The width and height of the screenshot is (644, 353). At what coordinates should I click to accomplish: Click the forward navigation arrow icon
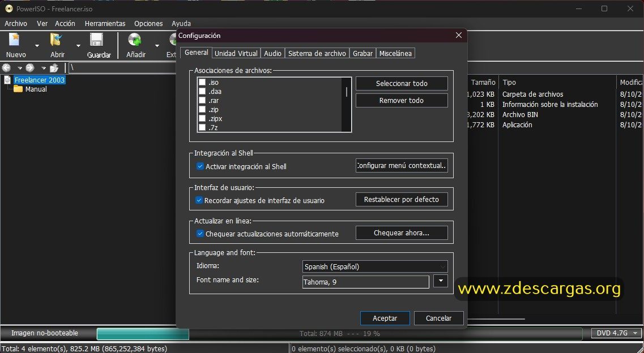pyautogui.click(x=30, y=68)
